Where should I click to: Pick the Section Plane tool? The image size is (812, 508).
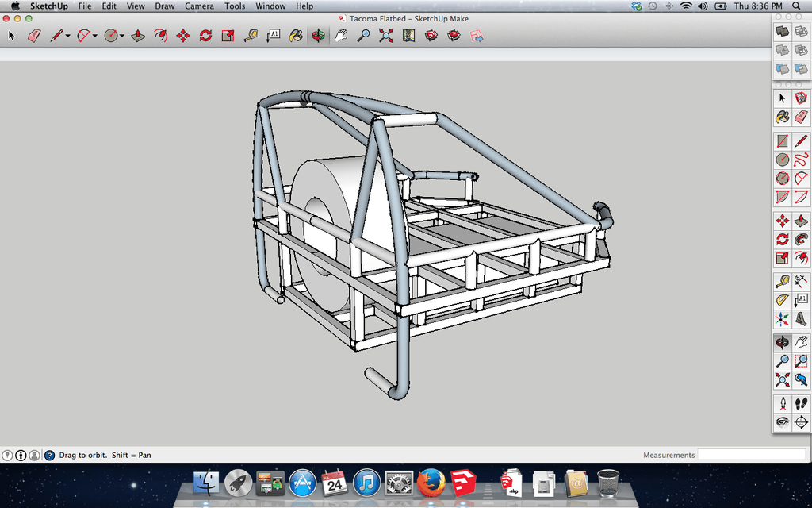[x=801, y=422]
